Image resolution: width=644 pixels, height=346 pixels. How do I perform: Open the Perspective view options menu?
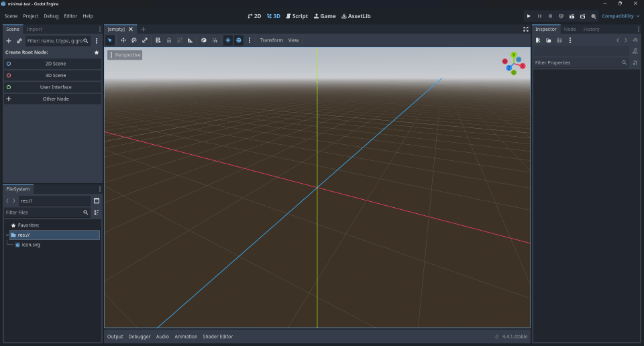125,55
